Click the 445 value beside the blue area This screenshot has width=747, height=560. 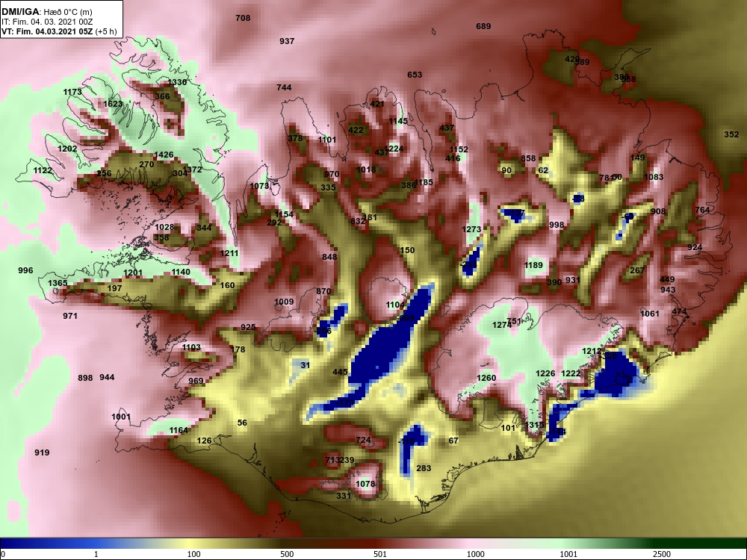tap(340, 373)
